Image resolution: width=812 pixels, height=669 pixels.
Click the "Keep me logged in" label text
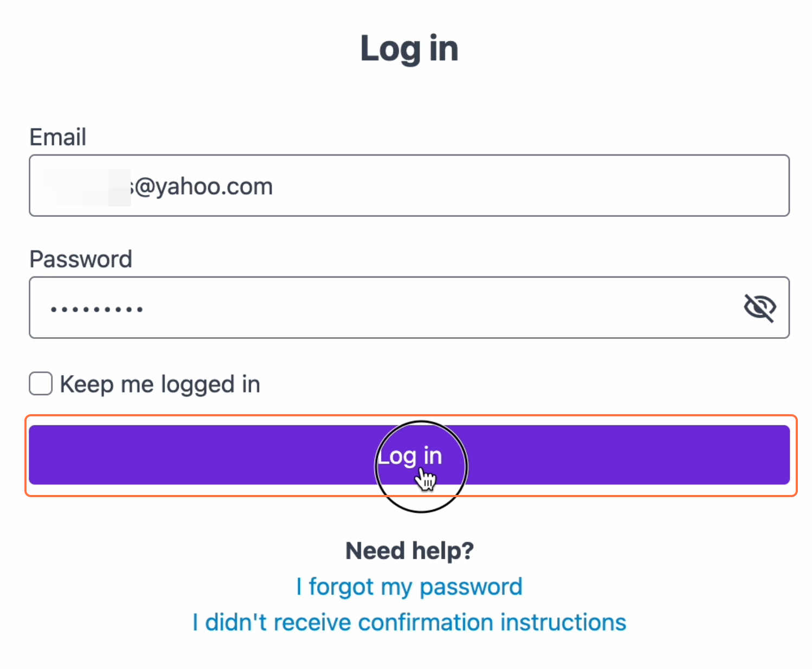[160, 384]
